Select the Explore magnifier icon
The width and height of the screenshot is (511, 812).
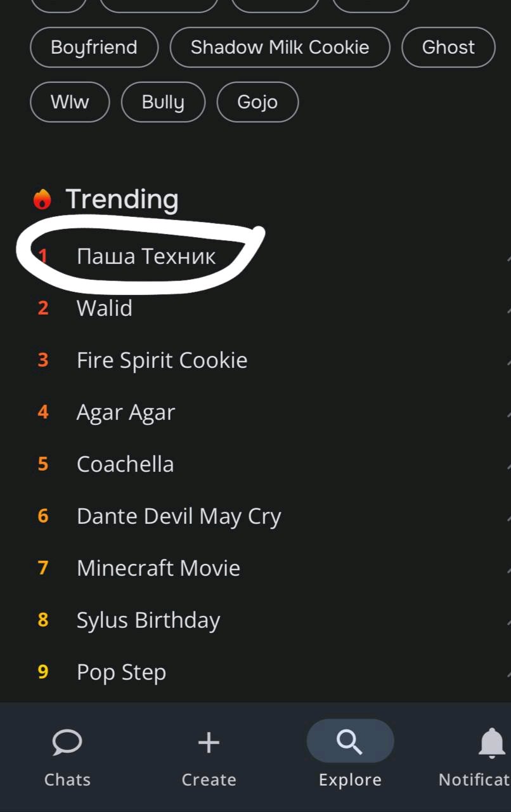click(350, 741)
